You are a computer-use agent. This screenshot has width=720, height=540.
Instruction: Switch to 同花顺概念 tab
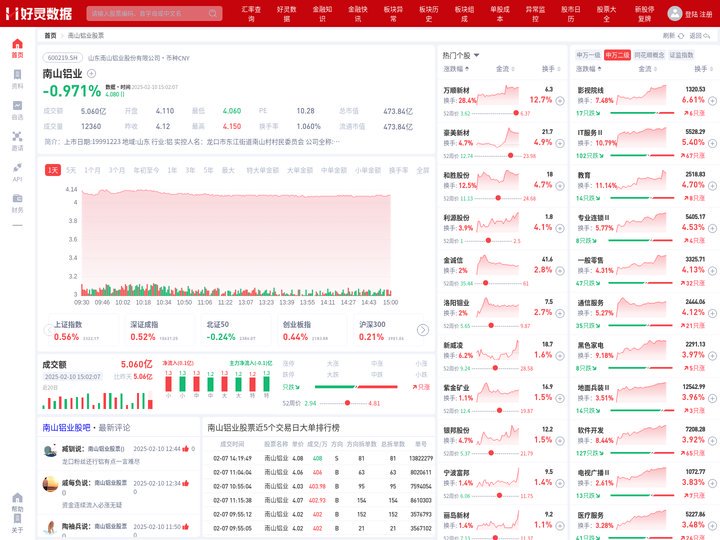pyautogui.click(x=649, y=55)
